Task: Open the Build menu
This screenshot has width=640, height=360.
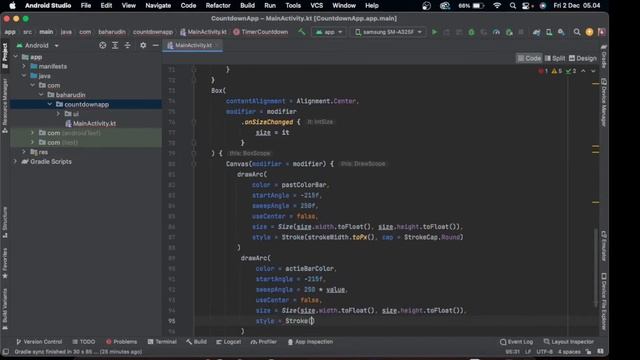Action: click(247, 6)
